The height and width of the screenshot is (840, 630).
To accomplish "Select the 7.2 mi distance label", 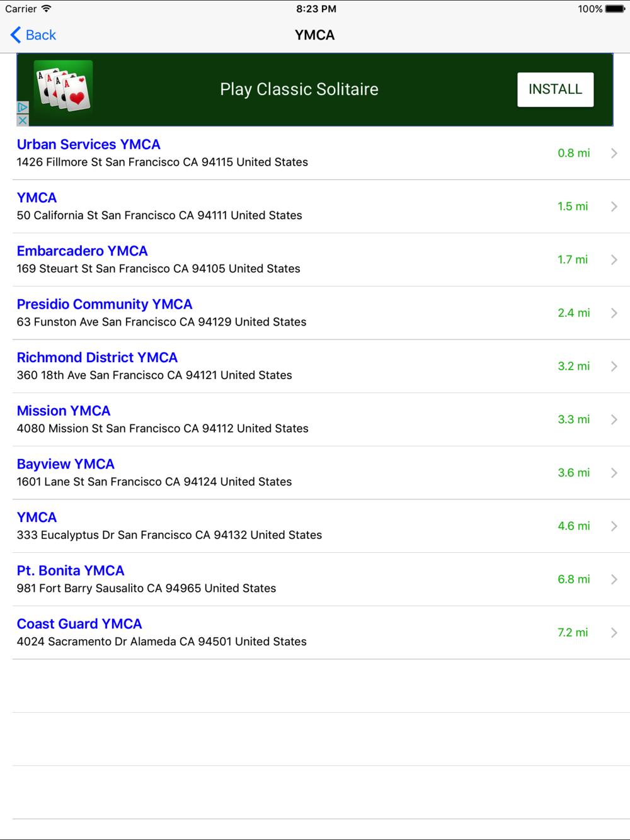I will [573, 633].
